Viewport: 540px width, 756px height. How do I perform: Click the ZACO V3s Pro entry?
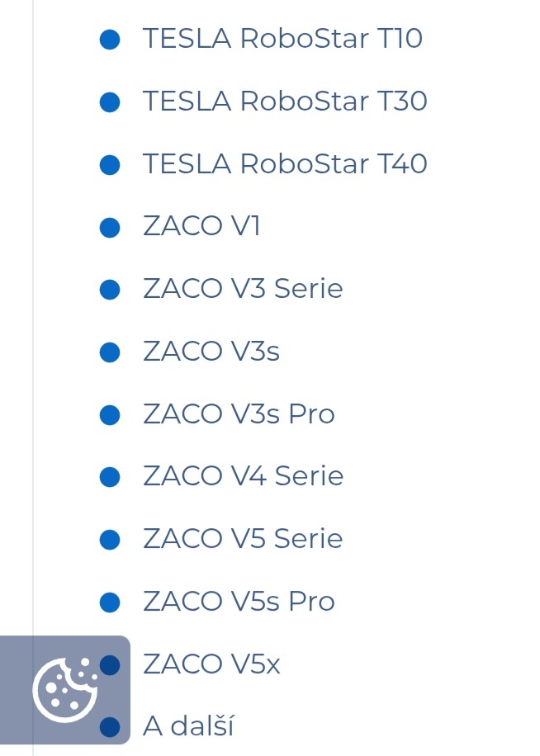pyautogui.click(x=239, y=413)
